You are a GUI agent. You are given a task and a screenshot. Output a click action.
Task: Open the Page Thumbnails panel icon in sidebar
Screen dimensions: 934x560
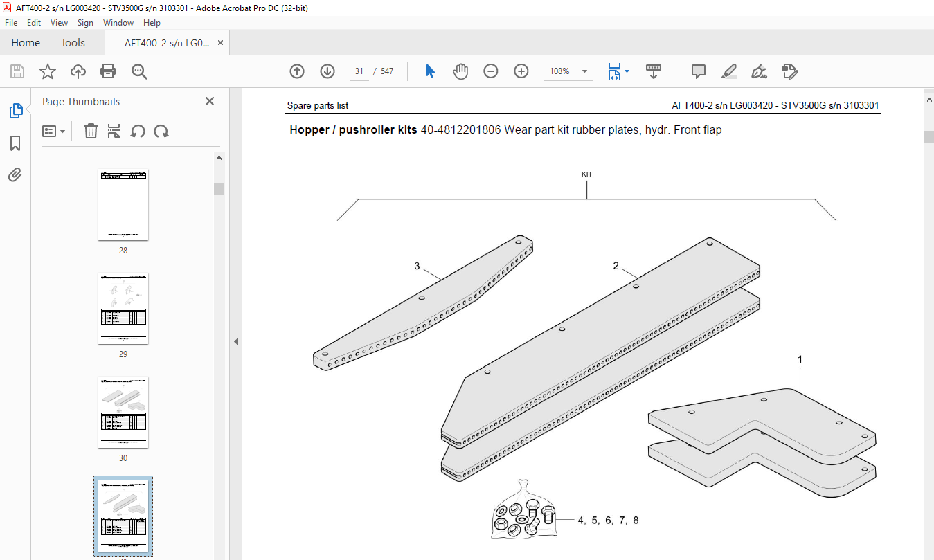(x=15, y=111)
